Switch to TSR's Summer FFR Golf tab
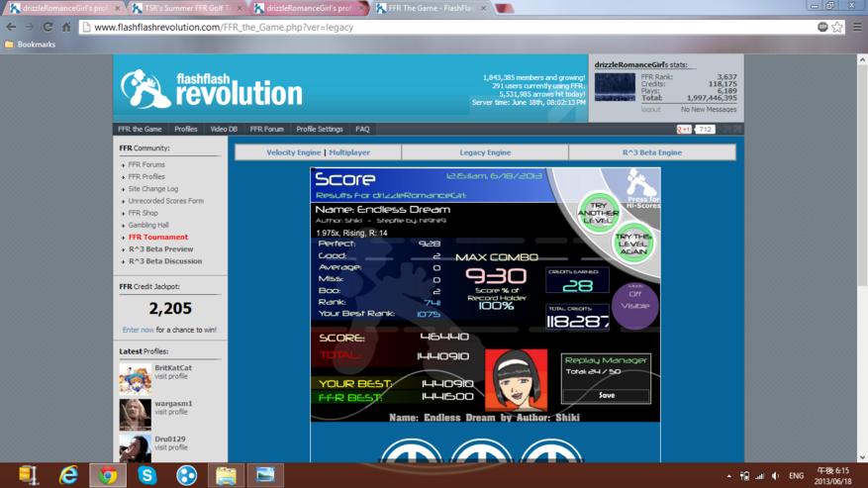The image size is (868, 488). coord(185,8)
